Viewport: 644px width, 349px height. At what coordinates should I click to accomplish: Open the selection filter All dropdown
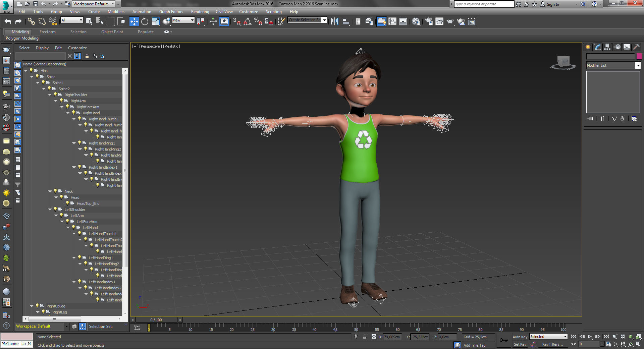point(72,20)
